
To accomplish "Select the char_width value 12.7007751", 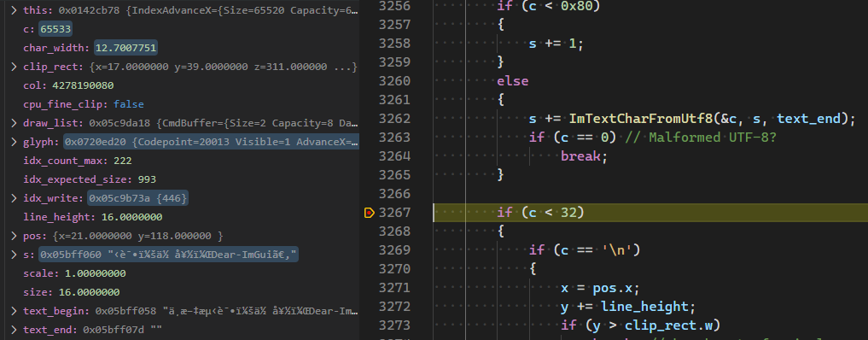I will pos(126,48).
